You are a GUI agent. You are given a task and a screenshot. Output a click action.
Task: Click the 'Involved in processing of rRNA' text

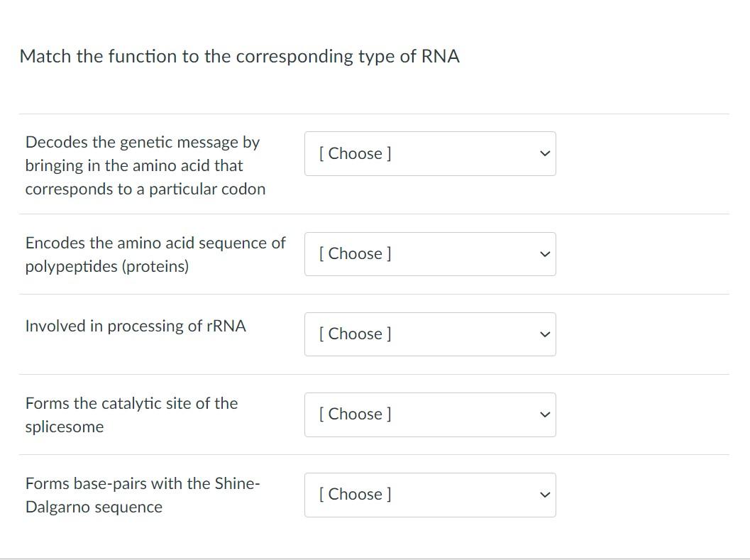(x=136, y=326)
